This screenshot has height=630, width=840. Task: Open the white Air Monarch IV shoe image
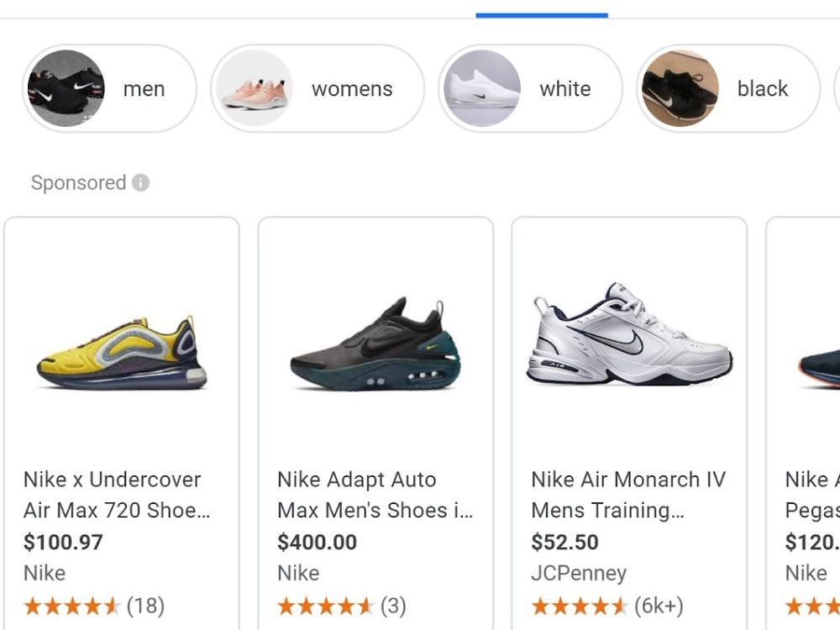tap(629, 333)
